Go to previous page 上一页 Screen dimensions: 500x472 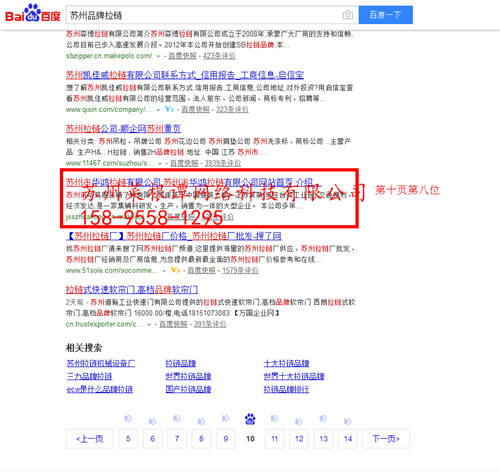coord(90,439)
